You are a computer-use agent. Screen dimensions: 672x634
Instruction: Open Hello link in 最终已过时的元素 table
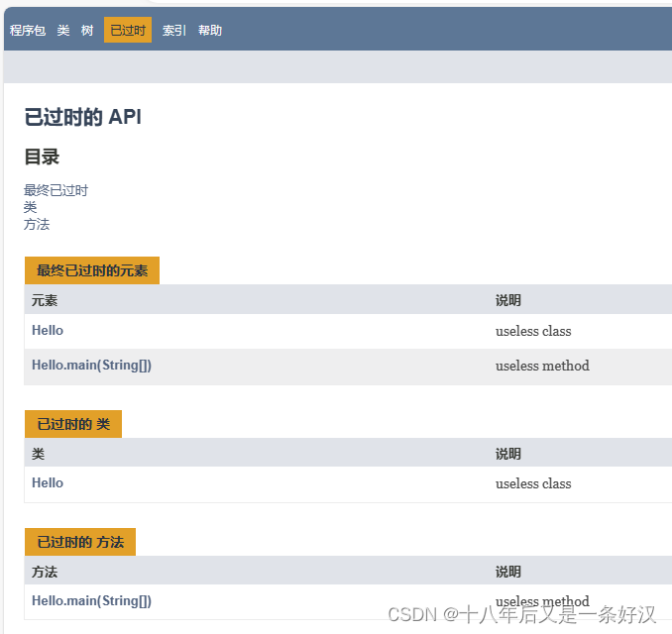(48, 330)
